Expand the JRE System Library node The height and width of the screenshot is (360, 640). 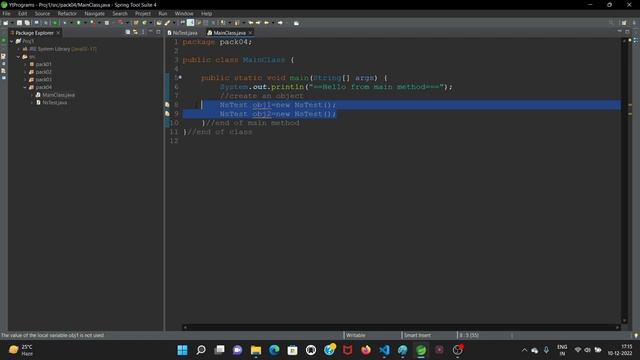click(18, 49)
